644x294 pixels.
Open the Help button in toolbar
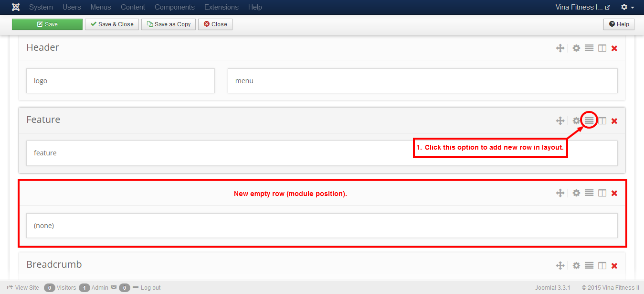(619, 24)
